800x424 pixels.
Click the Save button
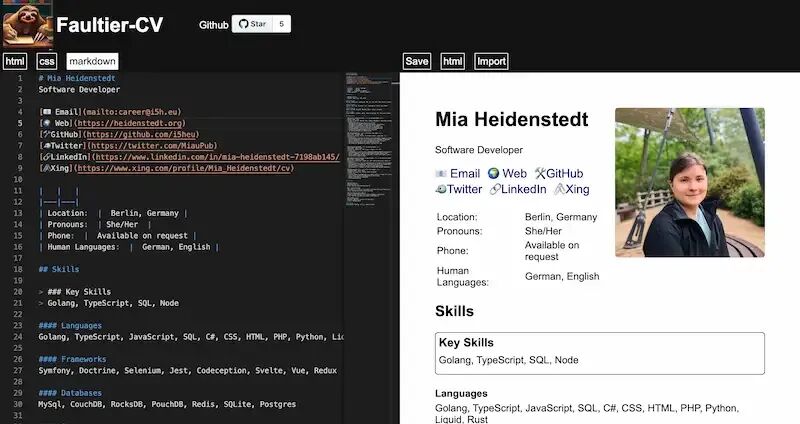click(x=416, y=61)
